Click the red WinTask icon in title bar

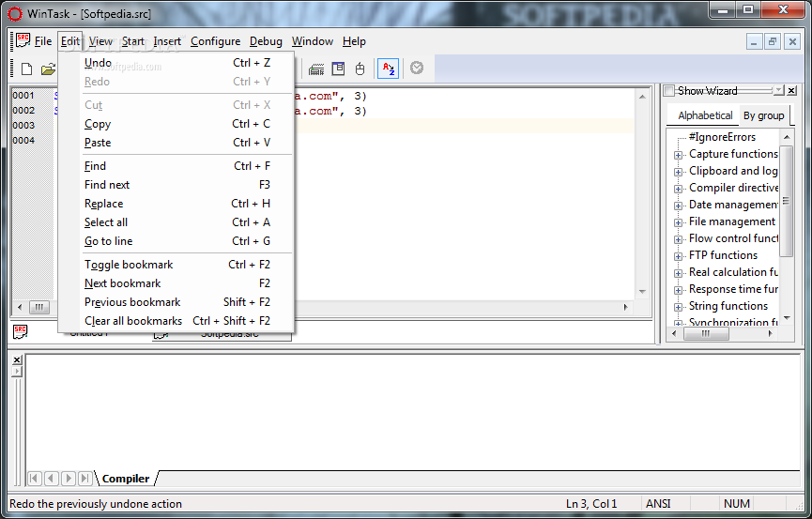coord(16,14)
